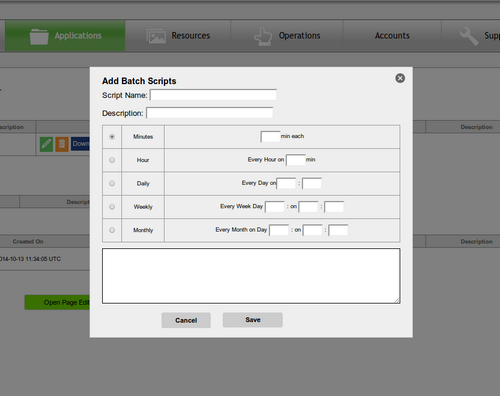Click the picture icon beside Resources
500x396 pixels.
point(156,36)
